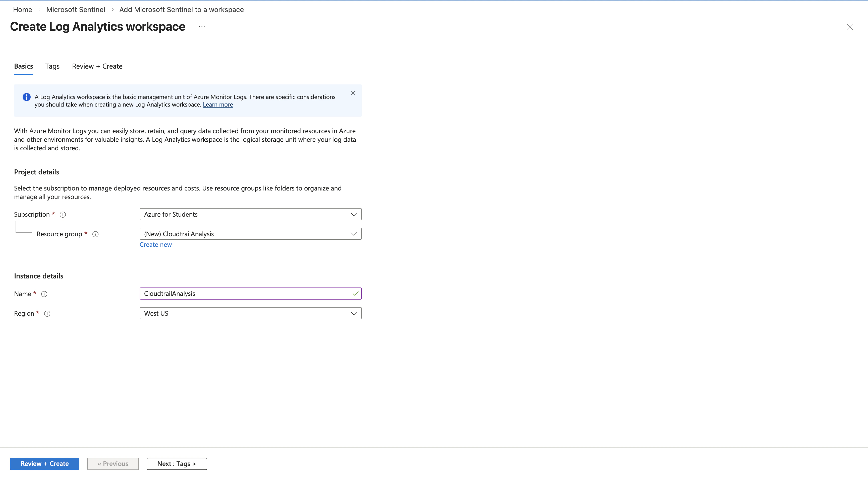Open the Learn more link
The width and height of the screenshot is (868, 480).
click(x=218, y=105)
